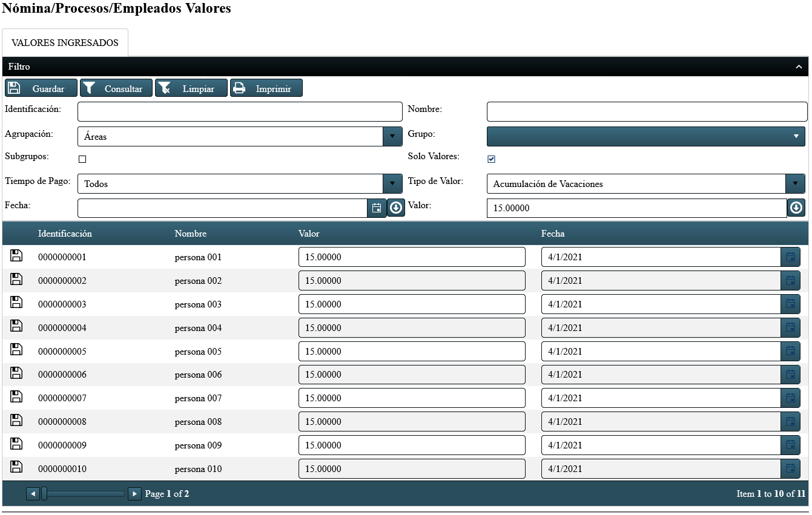Save row for persona 006

[x=16, y=373]
